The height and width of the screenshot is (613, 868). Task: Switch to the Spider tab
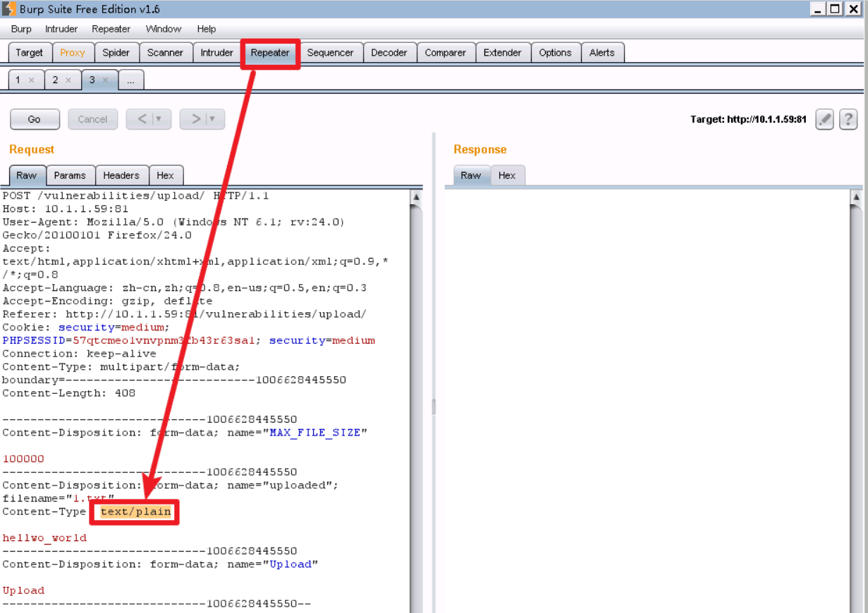(116, 52)
